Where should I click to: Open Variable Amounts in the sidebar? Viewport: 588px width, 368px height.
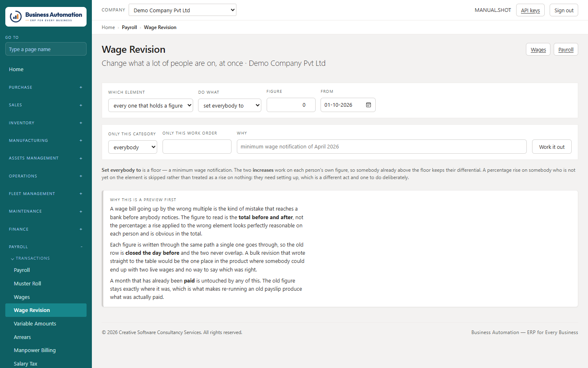tap(46, 324)
